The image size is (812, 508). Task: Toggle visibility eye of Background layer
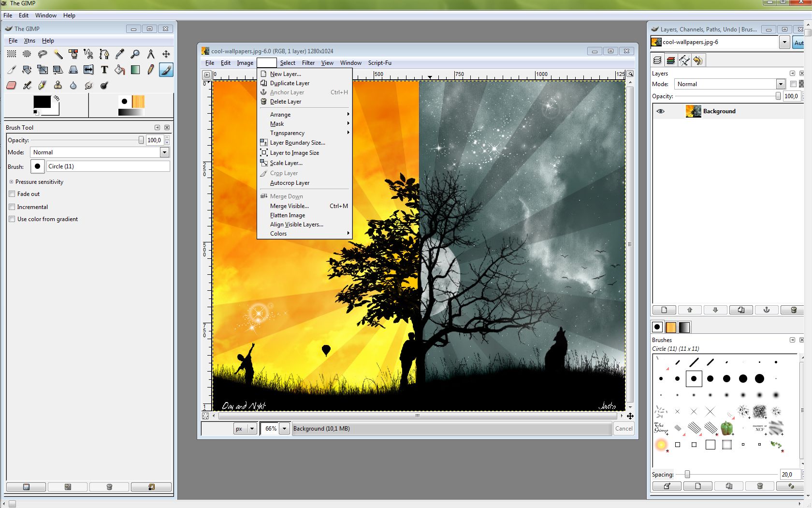[661, 111]
